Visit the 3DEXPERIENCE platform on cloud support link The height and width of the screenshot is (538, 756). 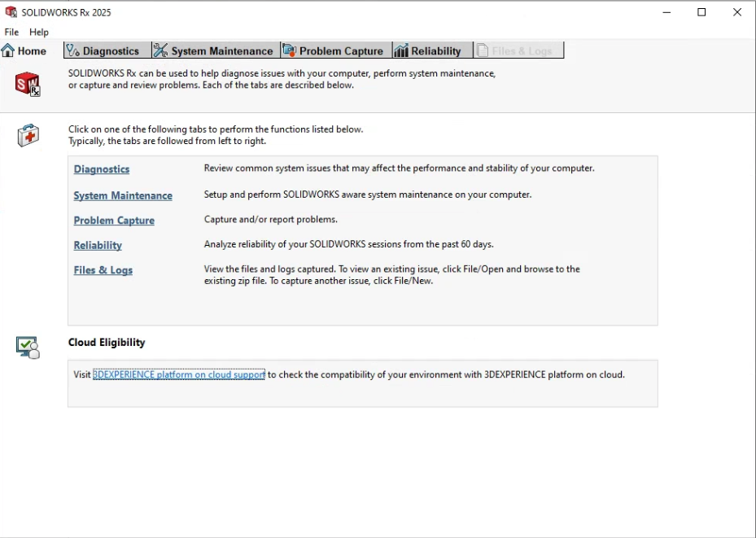pos(179,374)
